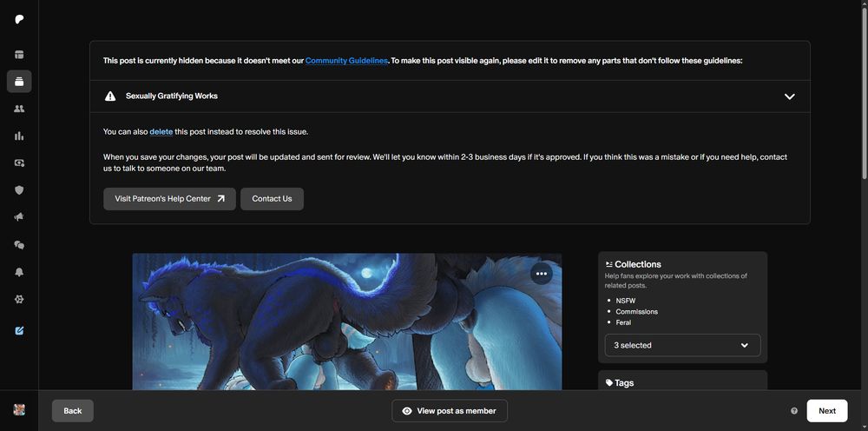Screen dimensions: 868x431
Task: Open the audience people icon in sidebar
Action: click(19, 109)
